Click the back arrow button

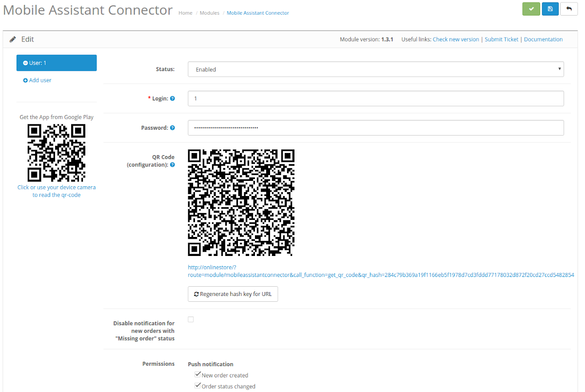click(x=569, y=9)
